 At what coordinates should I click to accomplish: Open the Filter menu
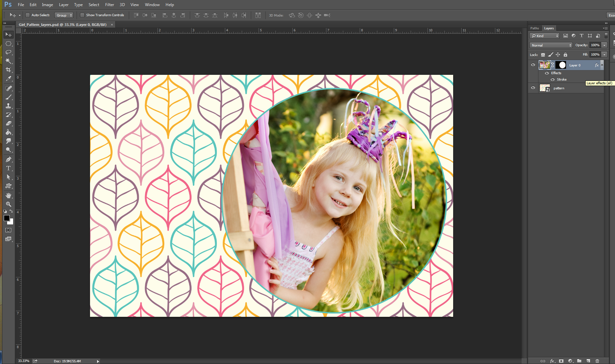pos(110,4)
